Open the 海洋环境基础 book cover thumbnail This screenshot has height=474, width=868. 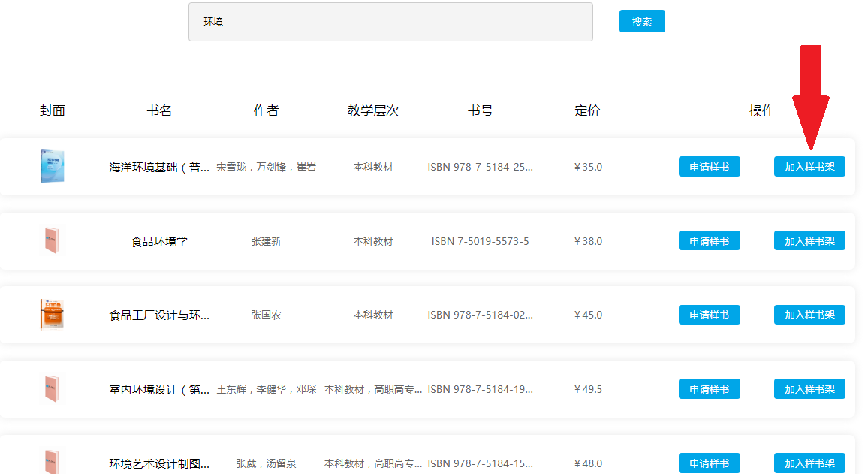pyautogui.click(x=52, y=166)
